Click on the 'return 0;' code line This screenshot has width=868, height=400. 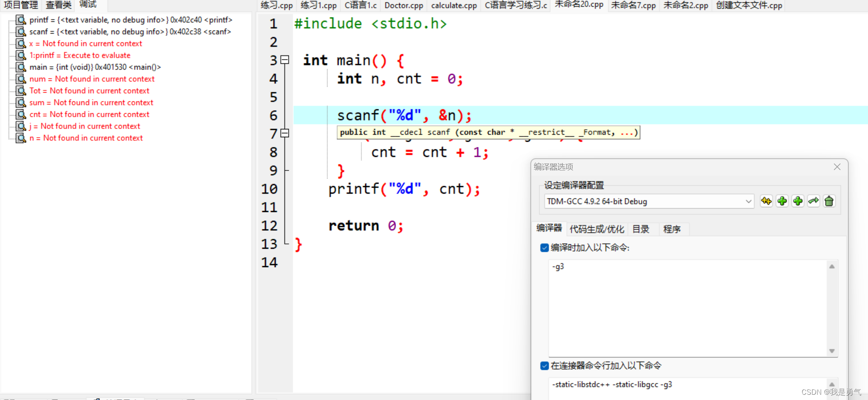click(366, 226)
